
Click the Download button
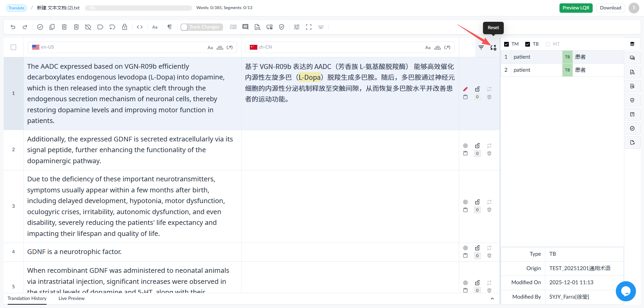pos(610,8)
